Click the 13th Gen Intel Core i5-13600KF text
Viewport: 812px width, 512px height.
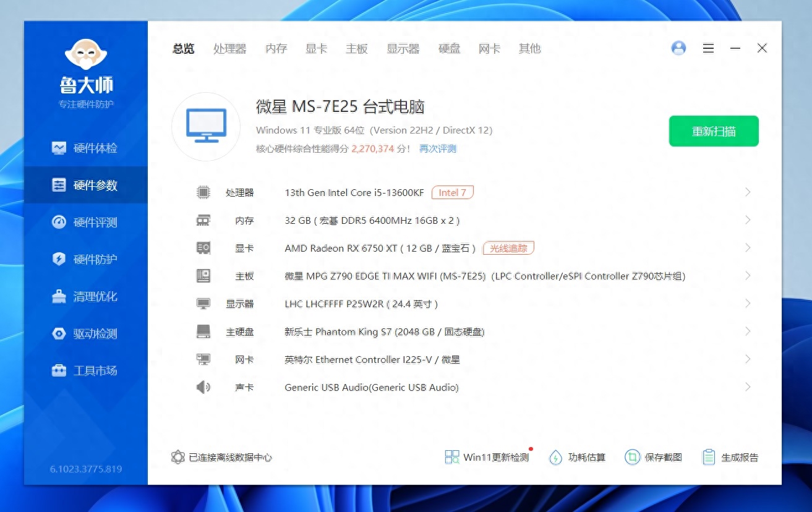tap(354, 193)
